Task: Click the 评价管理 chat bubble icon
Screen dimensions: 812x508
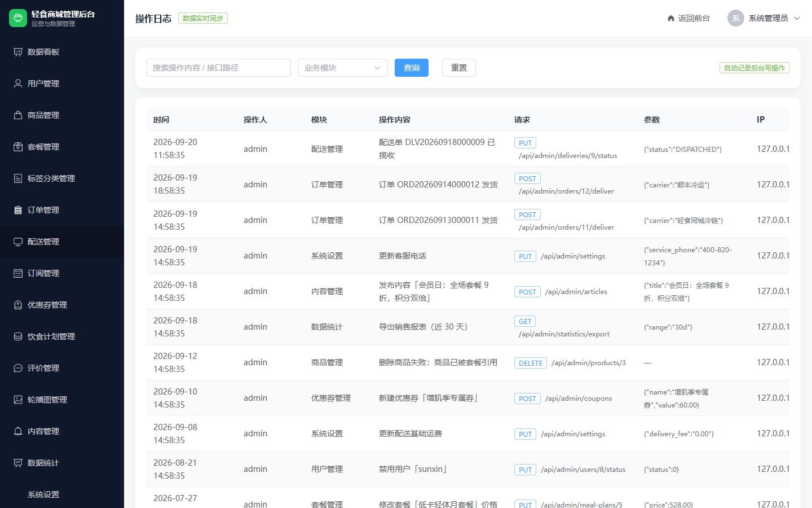Action: (x=18, y=368)
